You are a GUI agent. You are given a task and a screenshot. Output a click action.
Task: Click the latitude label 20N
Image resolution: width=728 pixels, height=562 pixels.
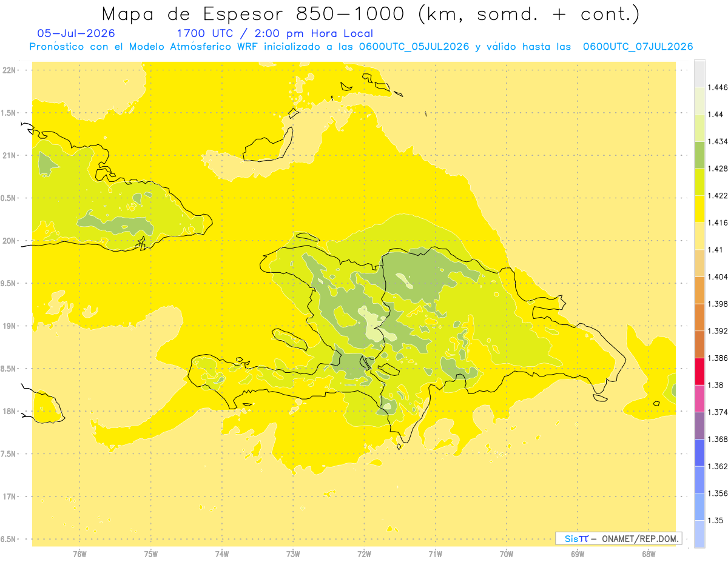coord(9,241)
